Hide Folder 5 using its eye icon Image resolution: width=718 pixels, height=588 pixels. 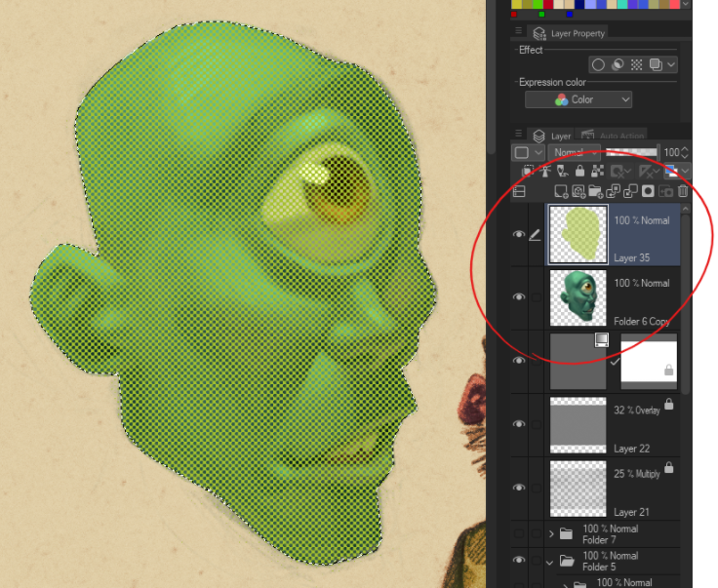point(518,560)
